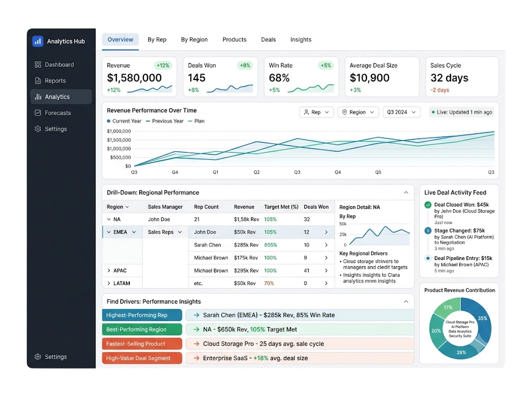
Task: Click the By Rep regional detail chart
Action: (379, 235)
